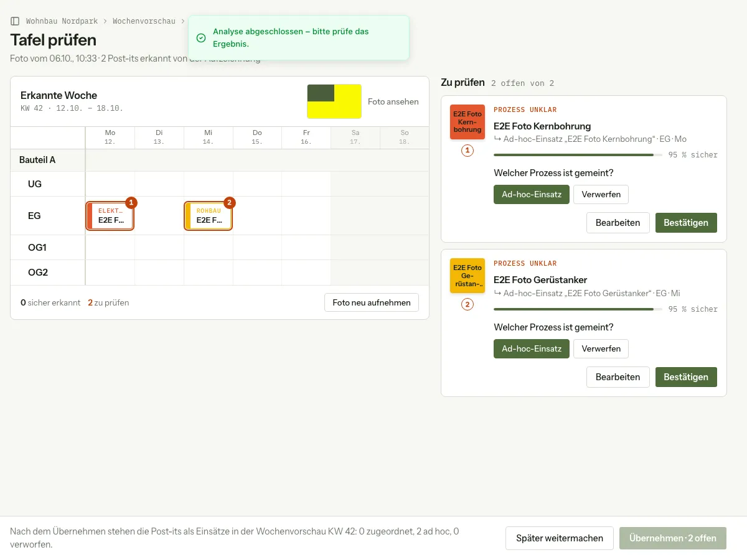The width and height of the screenshot is (747, 560).
Task: Select the Do 15. column header
Action: tap(257, 138)
